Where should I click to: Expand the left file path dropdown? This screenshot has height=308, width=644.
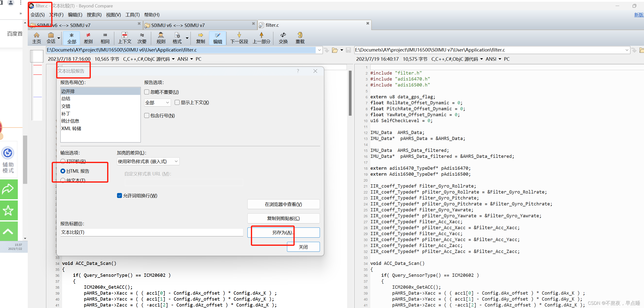pyautogui.click(x=319, y=50)
